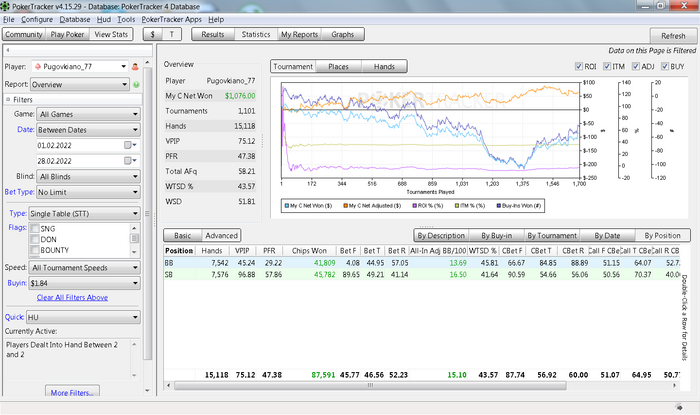Open the Player dropdown showing Pugovkiano_77
Screen dimensions: 700x415
(80, 66)
